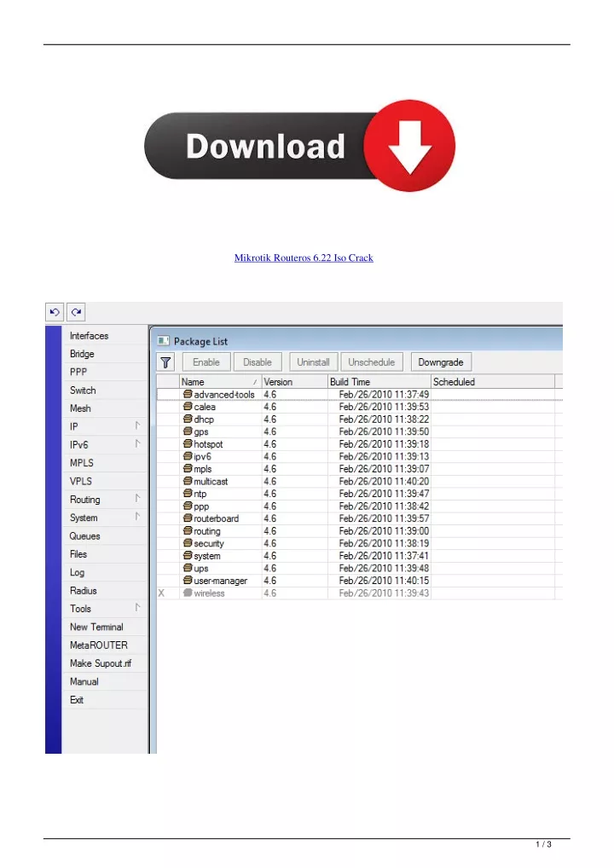
Task: Select the ipv6 package icon
Action: tap(188, 456)
